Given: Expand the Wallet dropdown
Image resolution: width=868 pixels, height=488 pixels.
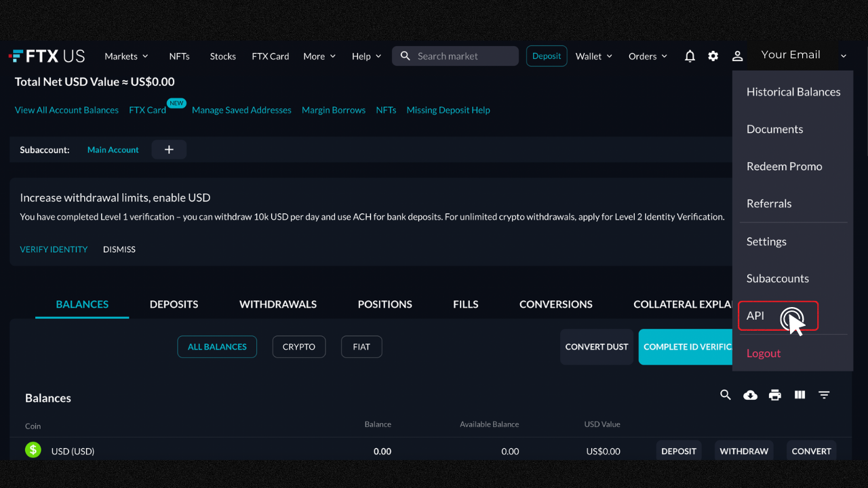Looking at the screenshot, I should (x=594, y=56).
